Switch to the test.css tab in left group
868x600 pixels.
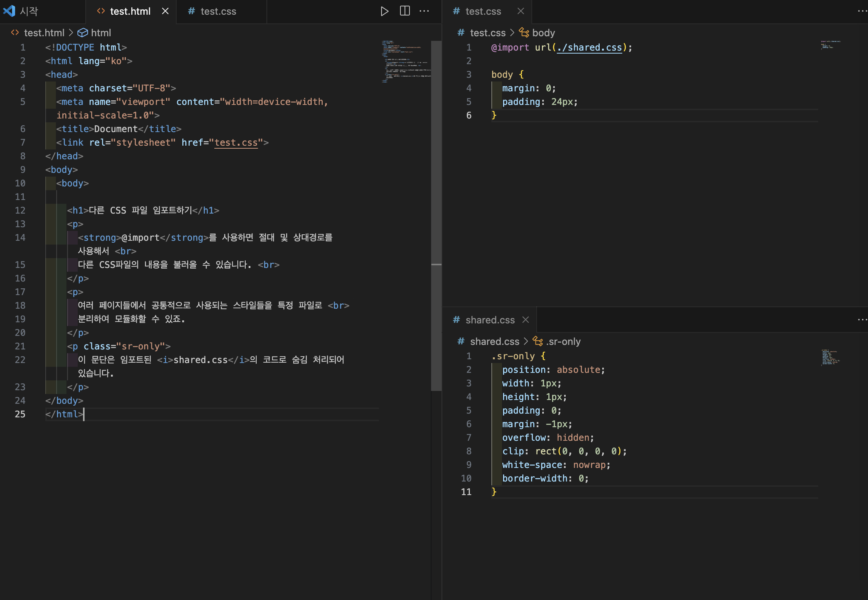coord(218,11)
